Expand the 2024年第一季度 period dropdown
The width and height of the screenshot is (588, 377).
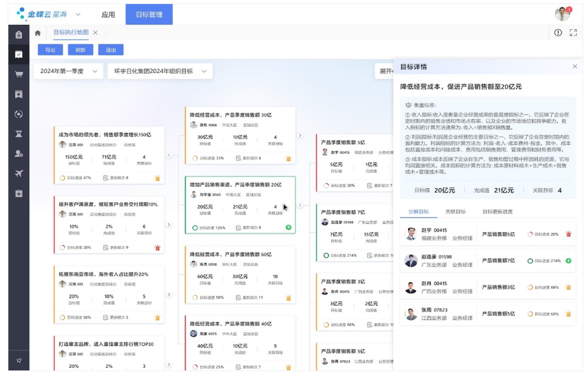click(68, 71)
